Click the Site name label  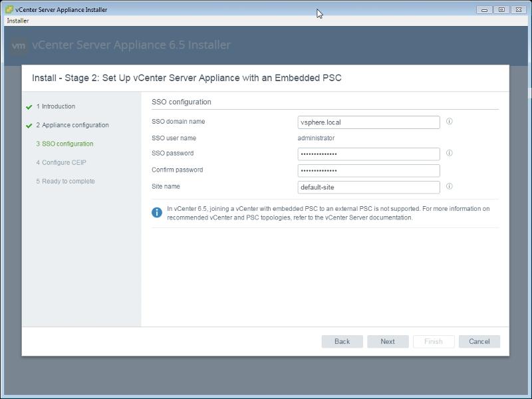(166, 186)
